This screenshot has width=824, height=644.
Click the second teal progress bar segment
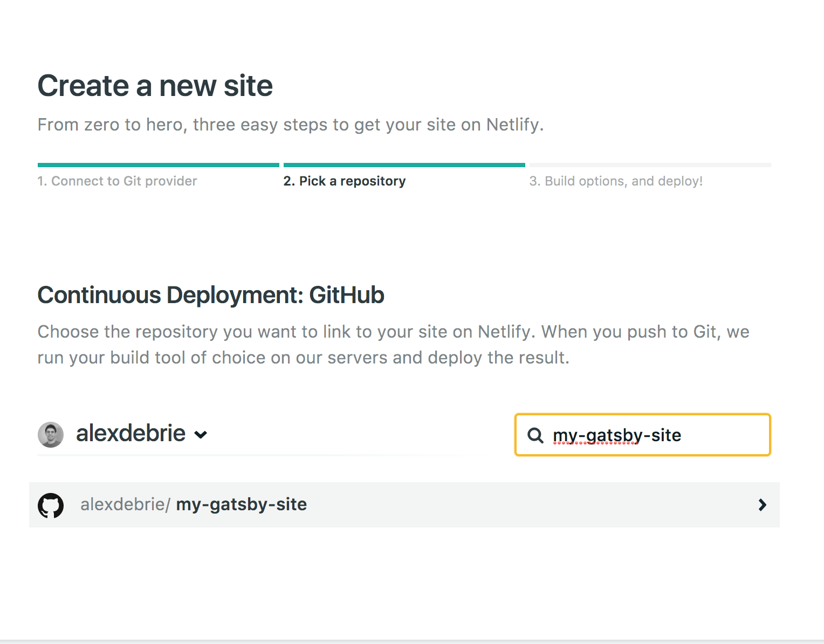click(x=404, y=165)
